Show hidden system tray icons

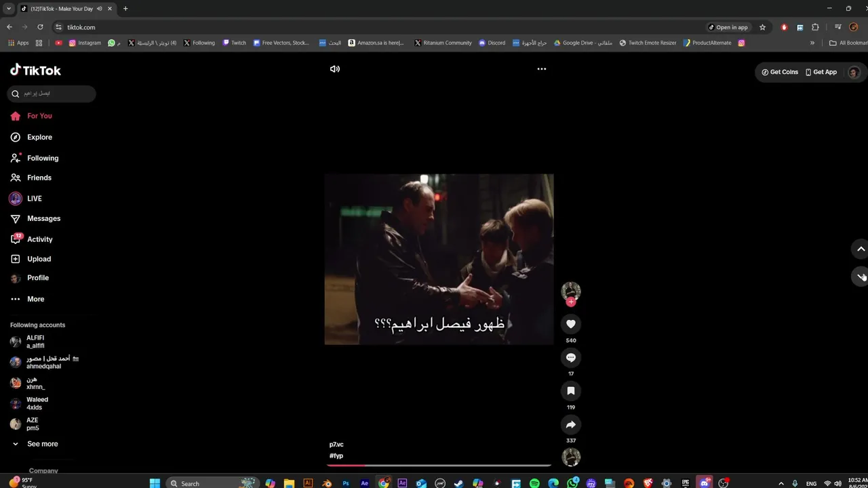[781, 483]
